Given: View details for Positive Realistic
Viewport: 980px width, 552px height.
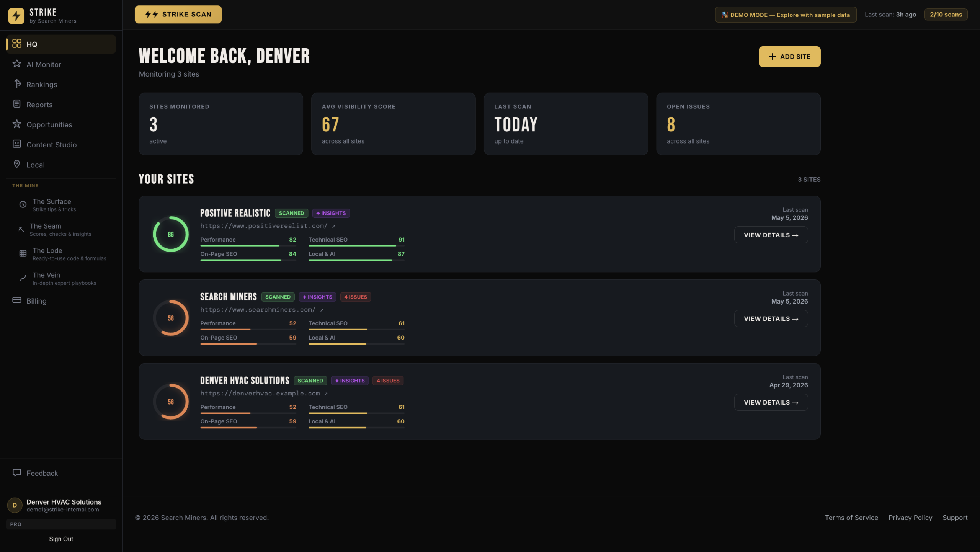Looking at the screenshot, I should pos(771,235).
